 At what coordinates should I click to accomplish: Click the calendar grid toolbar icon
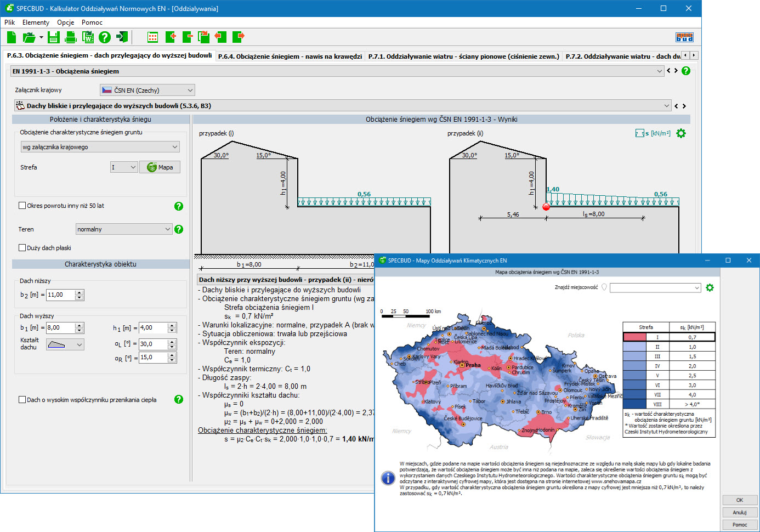click(153, 37)
